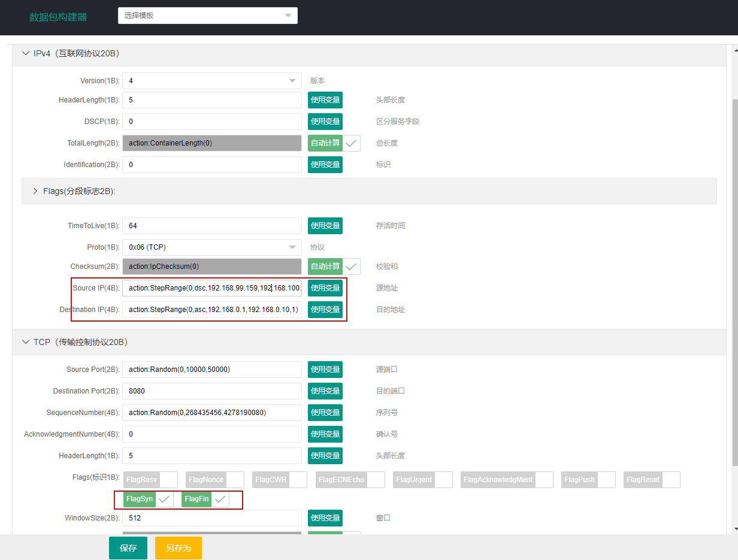Collapse the TCP section chevron
The width and height of the screenshot is (738, 560).
click(26, 342)
